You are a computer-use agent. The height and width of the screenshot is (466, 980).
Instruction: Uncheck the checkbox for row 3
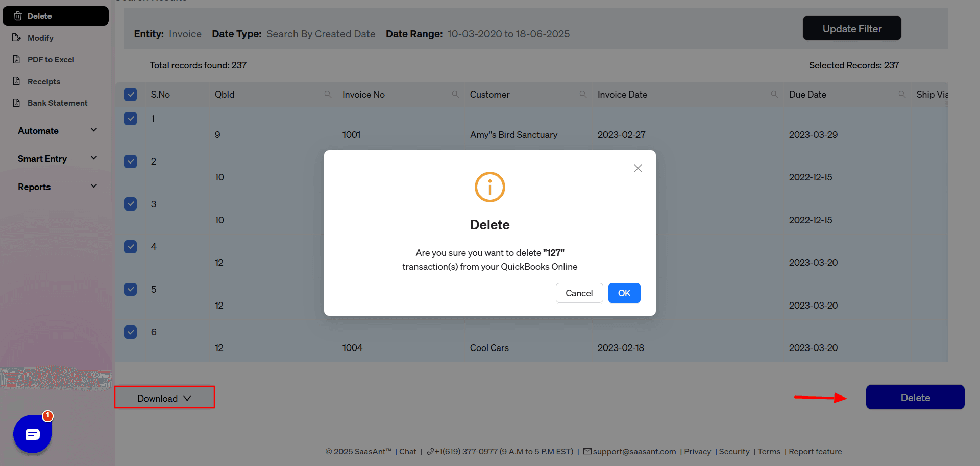pyautogui.click(x=131, y=204)
